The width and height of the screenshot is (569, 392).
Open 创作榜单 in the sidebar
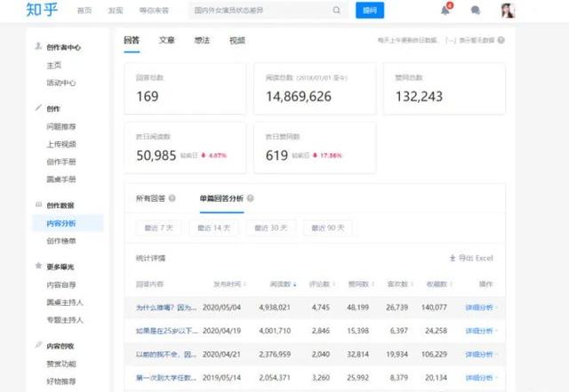coord(61,241)
